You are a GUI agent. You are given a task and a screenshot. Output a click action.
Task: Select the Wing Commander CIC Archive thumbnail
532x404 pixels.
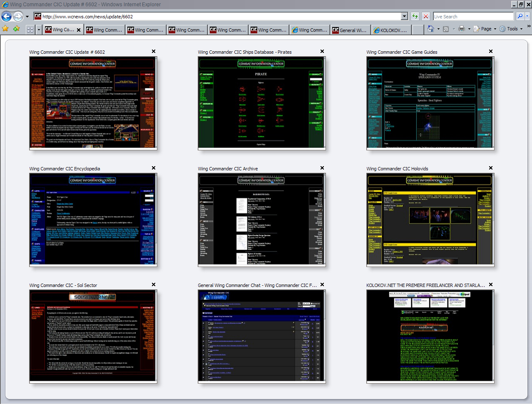(x=261, y=220)
